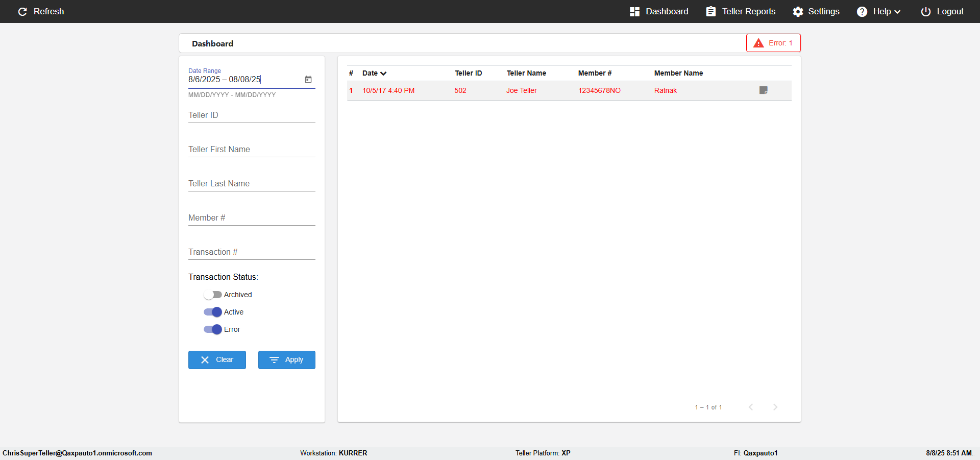Open the Settings gear icon

(798, 12)
